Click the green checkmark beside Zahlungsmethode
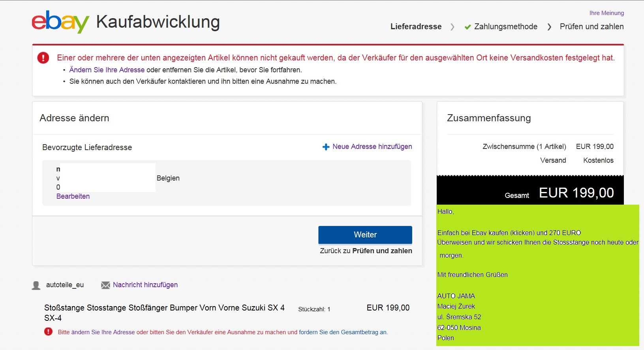The image size is (644, 350). [468, 27]
